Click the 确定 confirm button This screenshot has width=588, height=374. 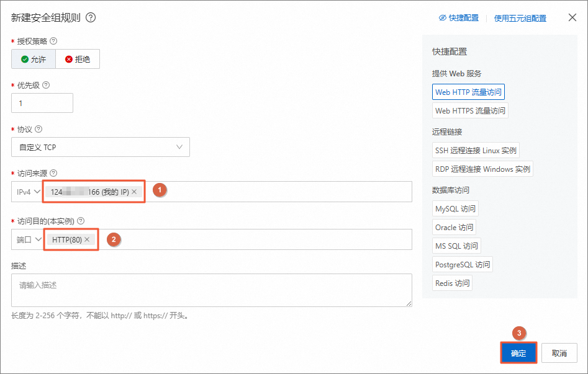click(x=518, y=353)
